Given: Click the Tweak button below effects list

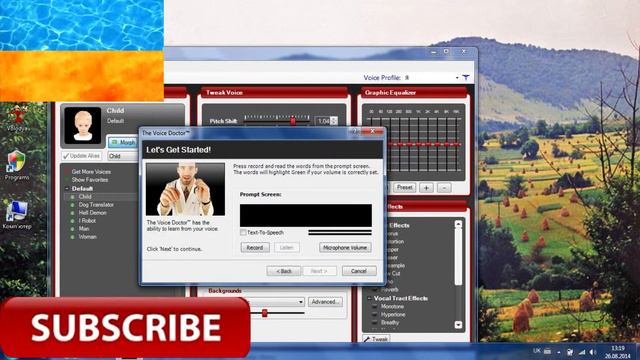Looking at the screenshot, I should 376,339.
